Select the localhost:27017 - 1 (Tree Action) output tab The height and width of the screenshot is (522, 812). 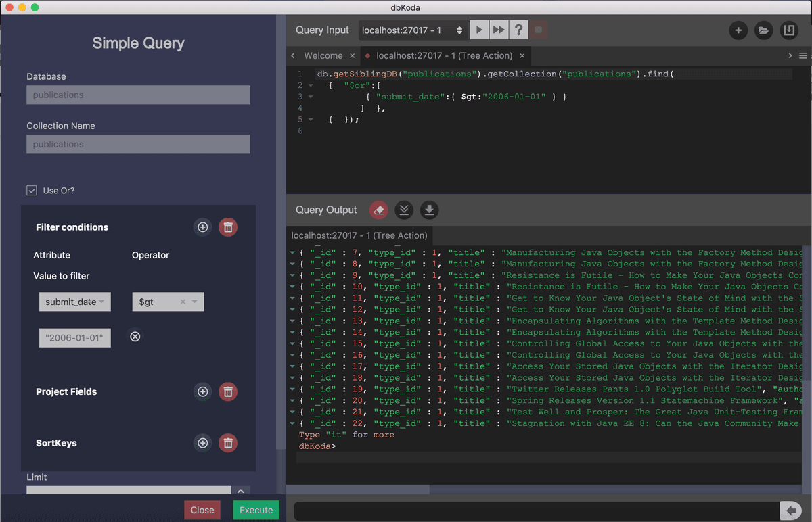point(359,235)
